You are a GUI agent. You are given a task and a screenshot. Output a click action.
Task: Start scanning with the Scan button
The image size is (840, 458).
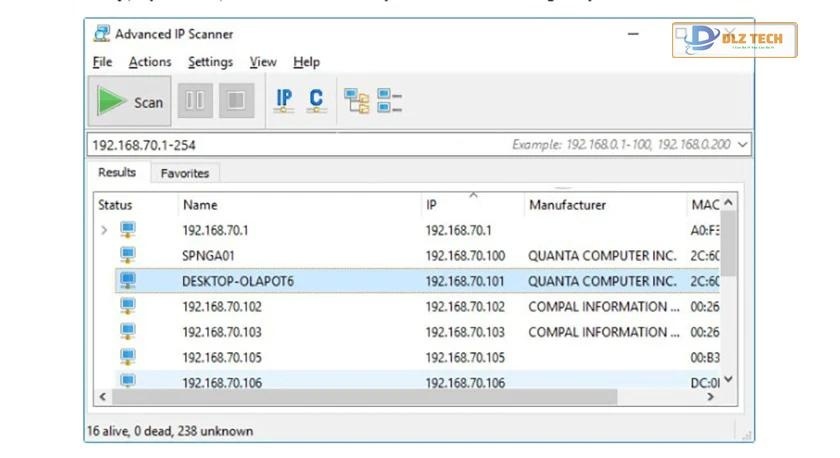[130, 102]
